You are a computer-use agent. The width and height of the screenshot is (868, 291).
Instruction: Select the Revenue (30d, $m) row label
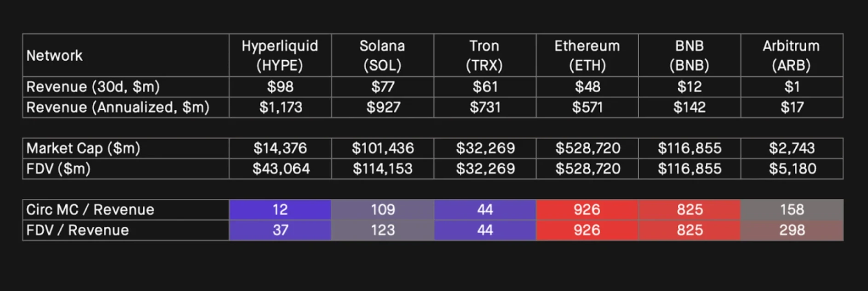tap(93, 87)
